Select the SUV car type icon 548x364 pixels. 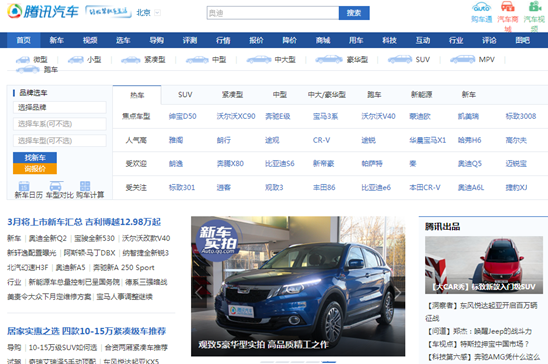click(x=400, y=59)
